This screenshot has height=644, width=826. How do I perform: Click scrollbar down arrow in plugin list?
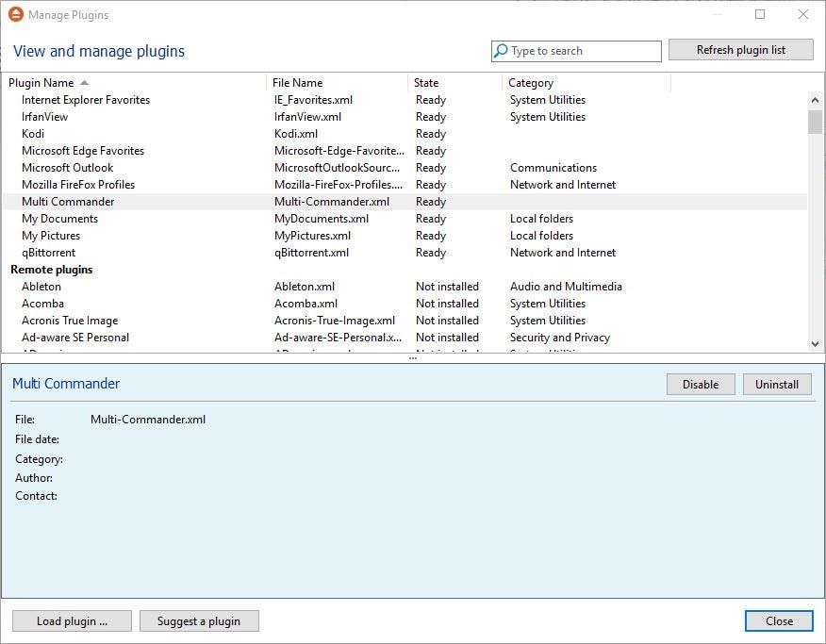pyautogui.click(x=815, y=344)
